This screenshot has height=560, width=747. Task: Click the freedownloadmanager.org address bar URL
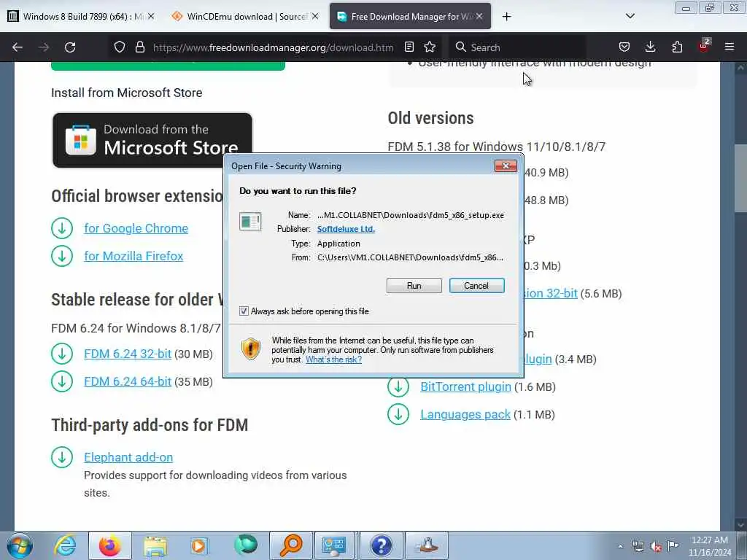point(273,47)
